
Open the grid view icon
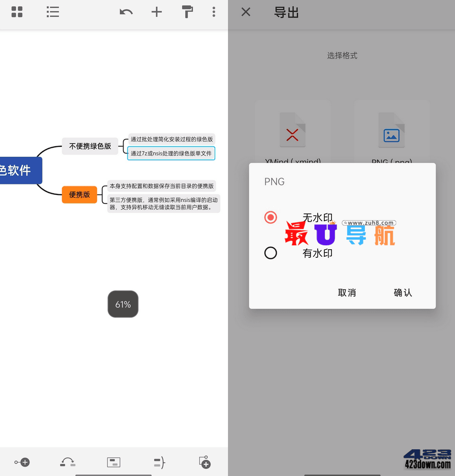click(x=17, y=12)
